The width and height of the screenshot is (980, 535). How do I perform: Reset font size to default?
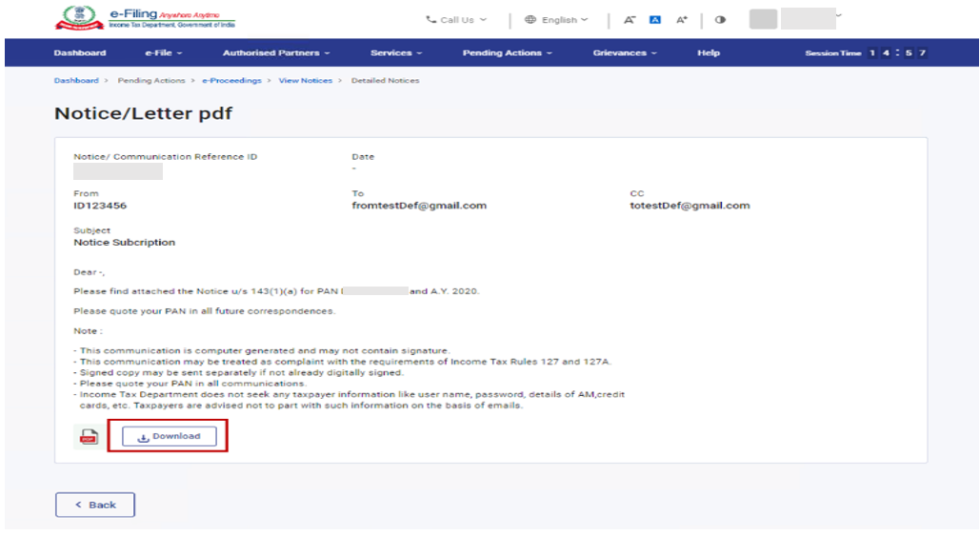coord(655,20)
